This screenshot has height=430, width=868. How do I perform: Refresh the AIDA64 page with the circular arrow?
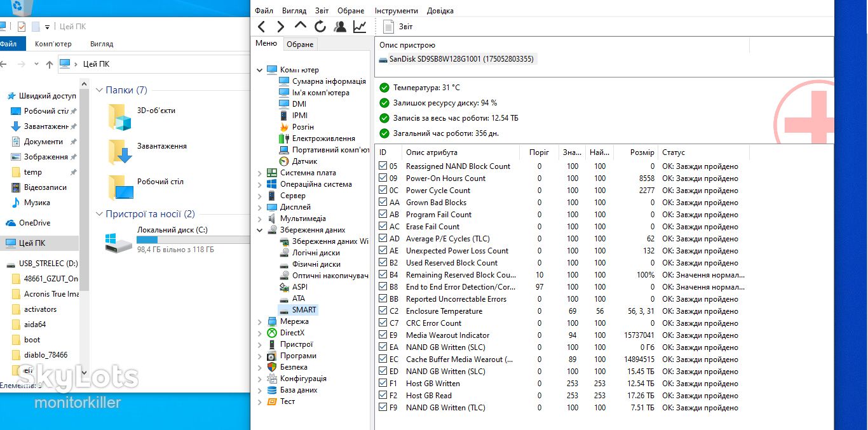pyautogui.click(x=320, y=27)
